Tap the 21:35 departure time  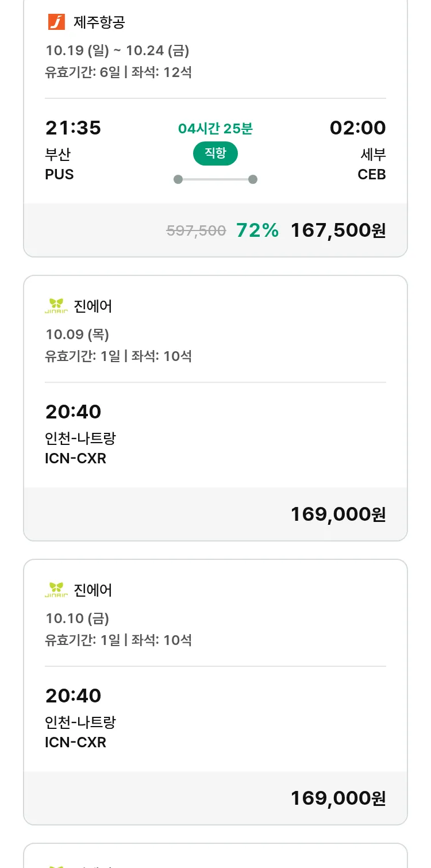coord(73,128)
